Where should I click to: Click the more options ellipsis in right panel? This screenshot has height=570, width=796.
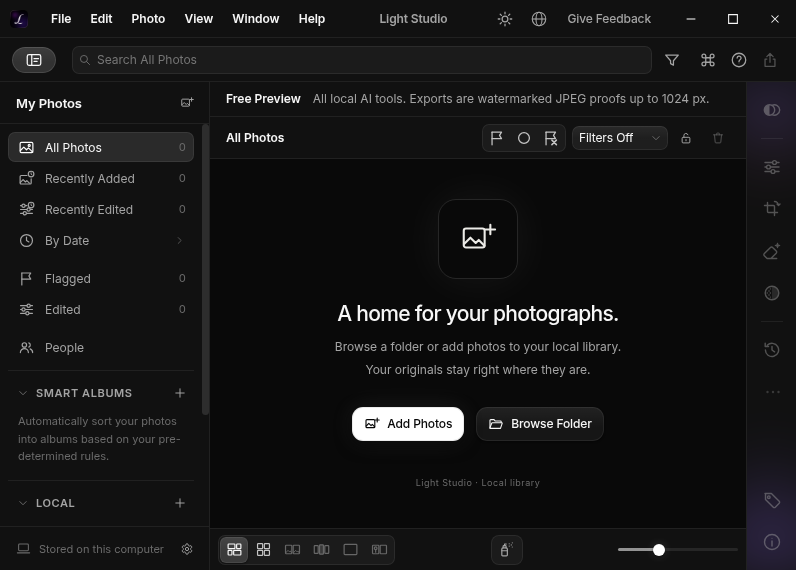[773, 392]
